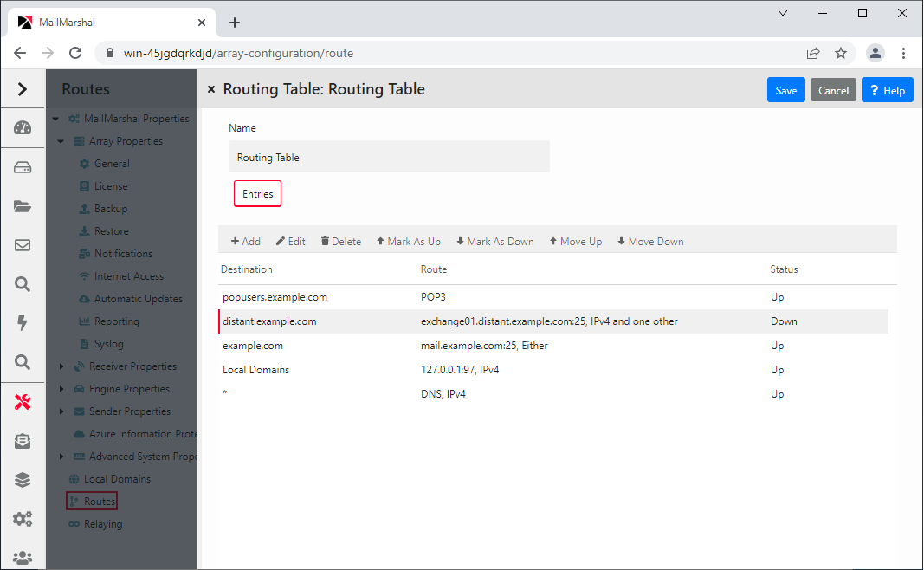Open the folders section icon in sidebar
Viewport: 924px width, 570px height.
click(x=23, y=205)
